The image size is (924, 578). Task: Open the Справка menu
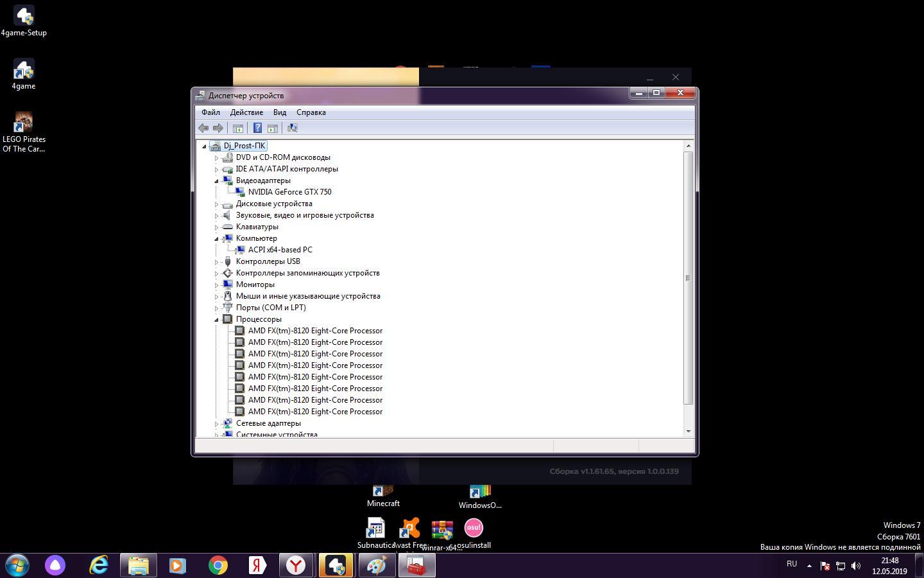[x=311, y=112]
